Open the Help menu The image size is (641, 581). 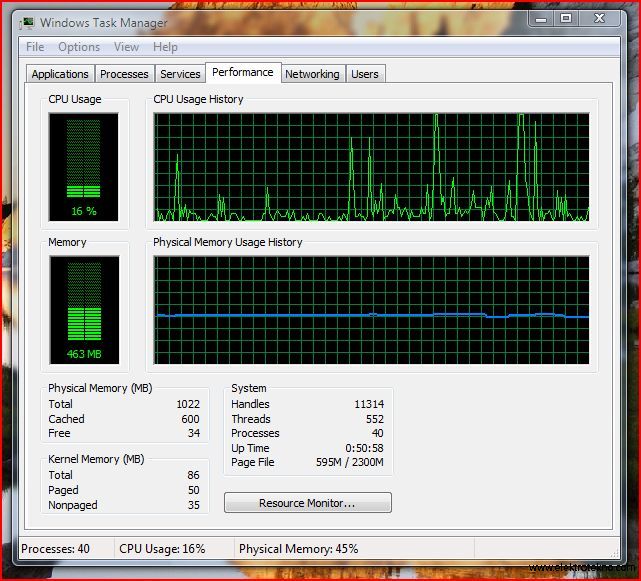pos(165,47)
